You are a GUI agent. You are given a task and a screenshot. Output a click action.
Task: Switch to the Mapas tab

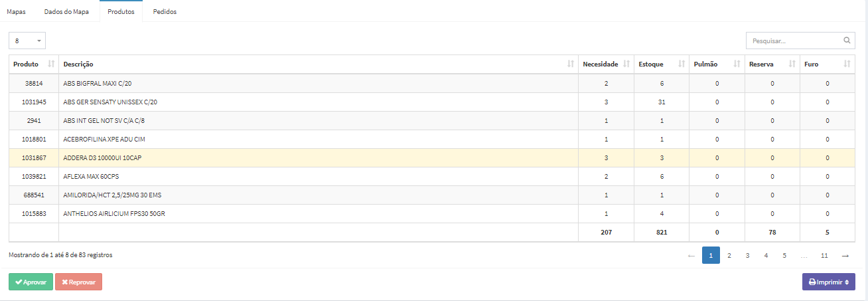pos(16,12)
